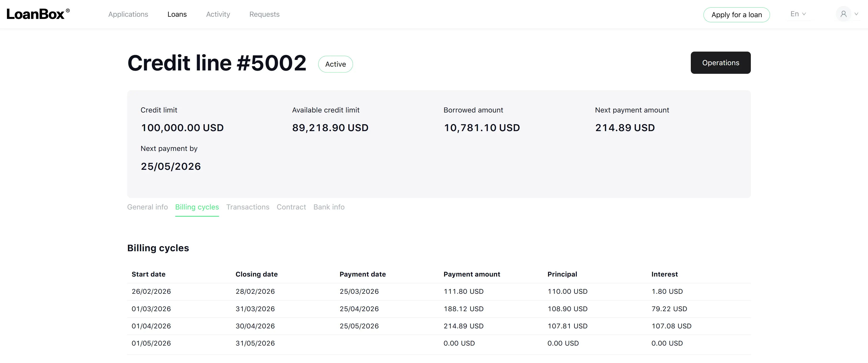Click start date 01/05/2026 row
This screenshot has width=868, height=363.
coord(151,343)
